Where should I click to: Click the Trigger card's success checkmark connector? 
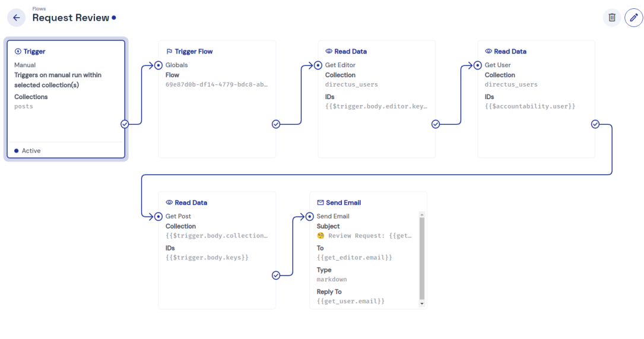pyautogui.click(x=125, y=124)
